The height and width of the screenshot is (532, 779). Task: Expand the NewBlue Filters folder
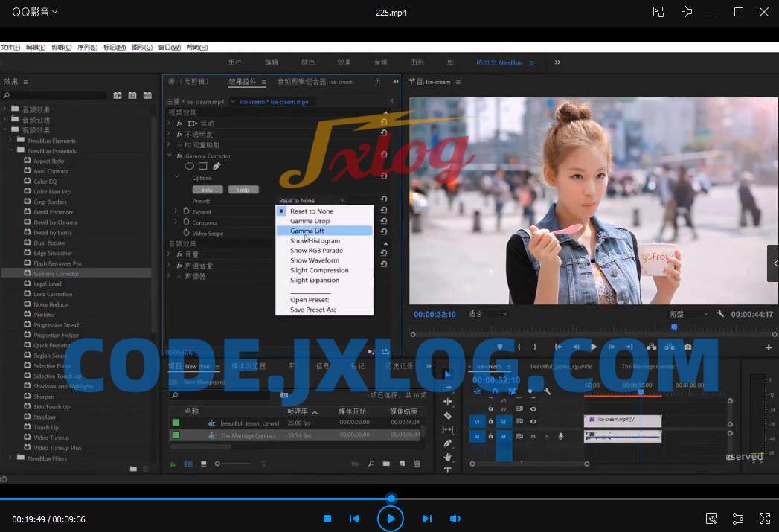pyautogui.click(x=10, y=458)
